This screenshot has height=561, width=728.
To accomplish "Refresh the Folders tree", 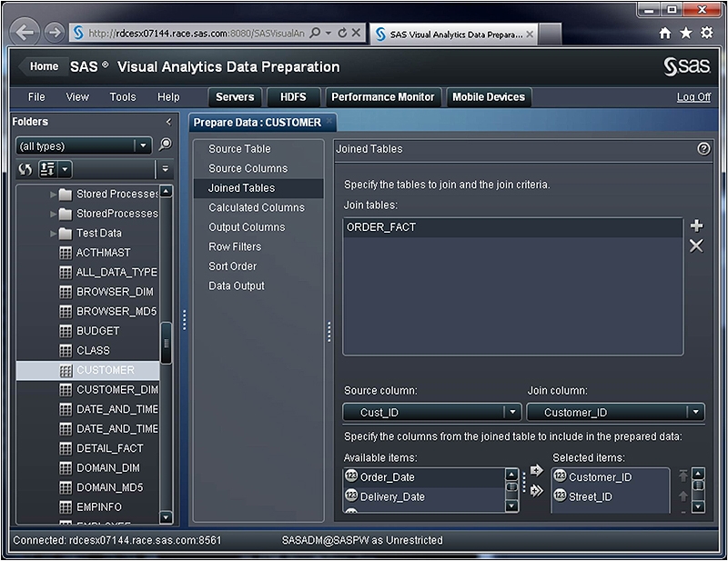I will tap(25, 169).
